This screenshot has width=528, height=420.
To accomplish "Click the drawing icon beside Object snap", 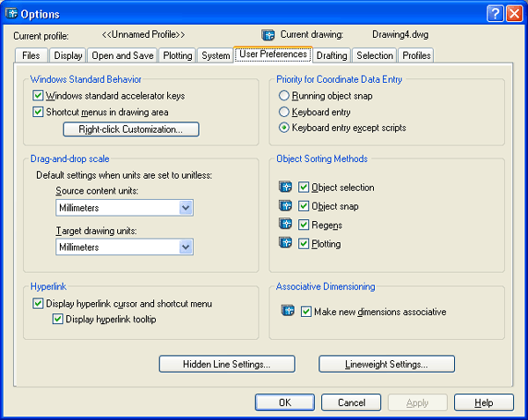I will [285, 206].
